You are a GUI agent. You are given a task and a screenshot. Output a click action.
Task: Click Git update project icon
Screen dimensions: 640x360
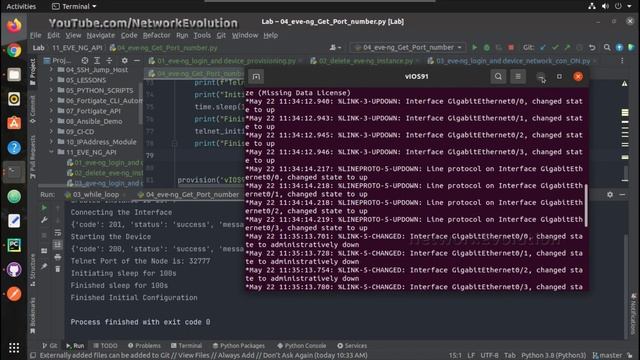click(x=543, y=48)
